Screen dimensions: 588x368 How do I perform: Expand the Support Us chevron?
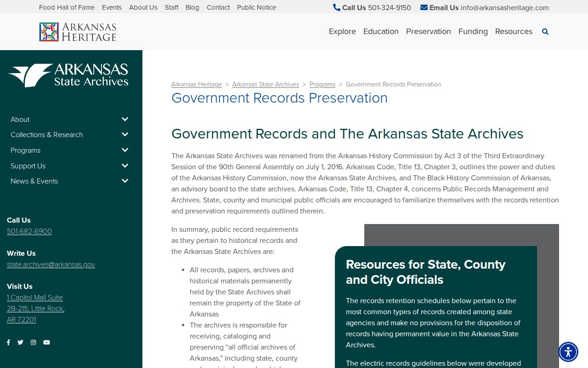(125, 166)
